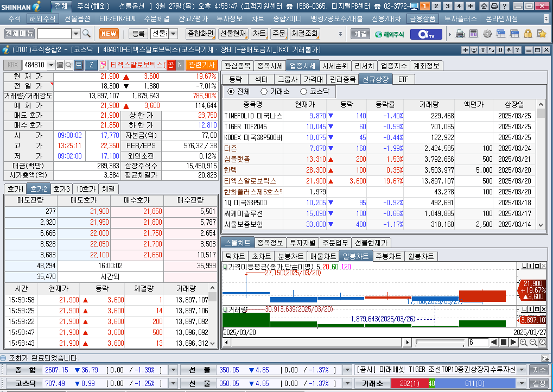553x392 pixels.
Task: Click the new-listing table scrollbar down arrow
Action: [x=541, y=225]
